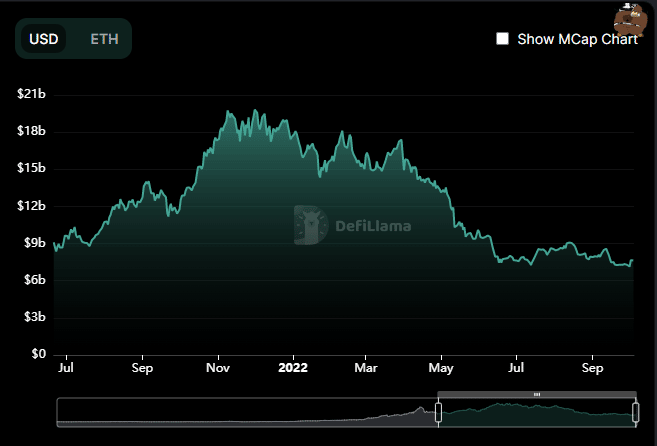The image size is (657, 446).
Task: Click the grip bar above the selected range
Action: coord(536,395)
